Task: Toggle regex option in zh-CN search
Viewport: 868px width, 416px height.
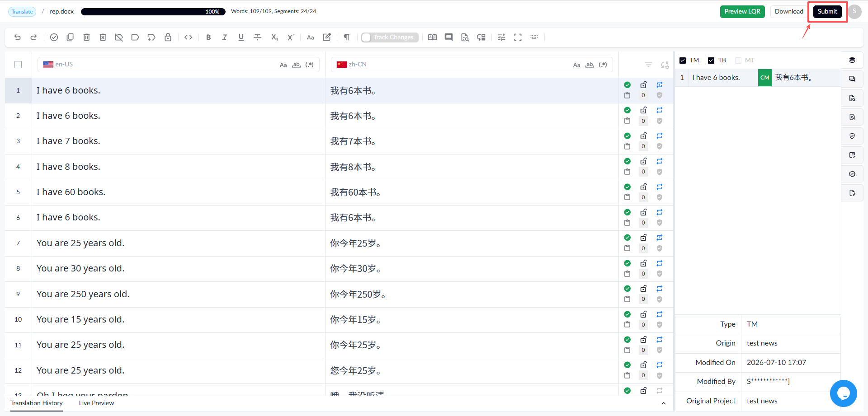Action: pyautogui.click(x=603, y=65)
